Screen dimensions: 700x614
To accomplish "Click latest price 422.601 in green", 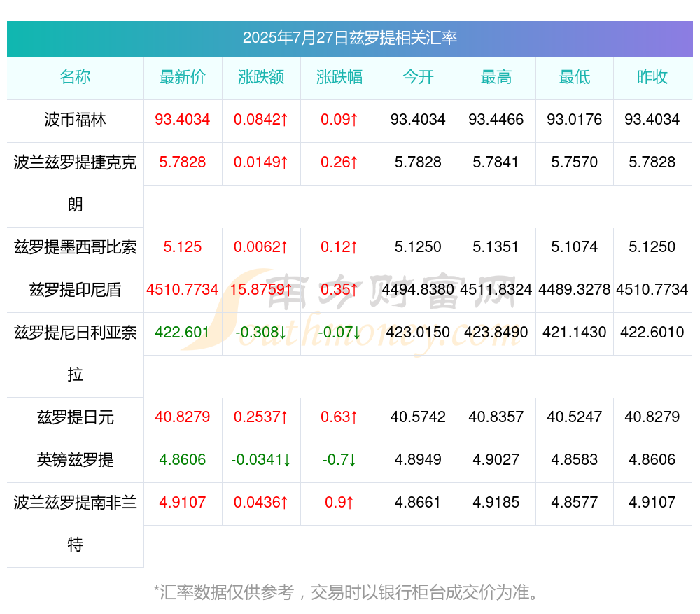I will [x=183, y=333].
